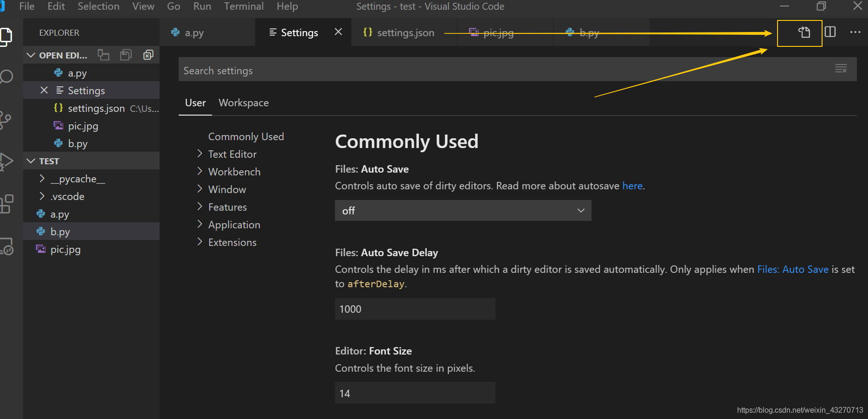Close All Editors using the toolbar icon
This screenshot has width=868, height=419.
[148, 55]
